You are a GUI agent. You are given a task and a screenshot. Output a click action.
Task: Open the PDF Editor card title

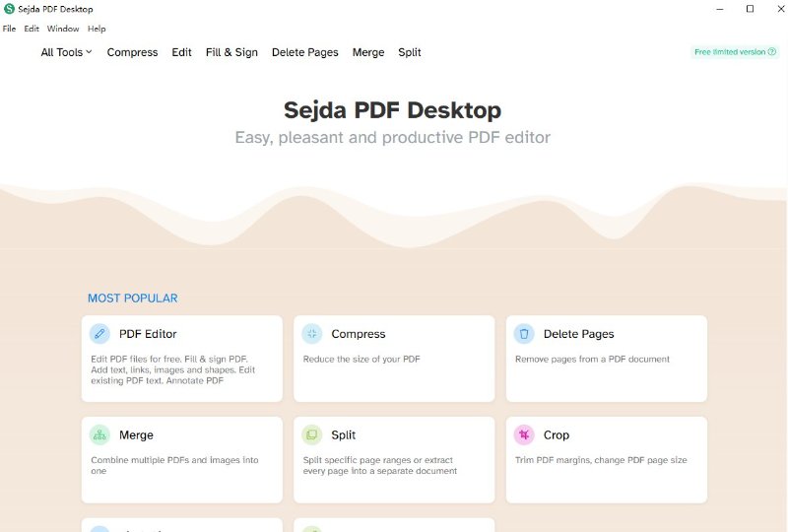point(148,334)
